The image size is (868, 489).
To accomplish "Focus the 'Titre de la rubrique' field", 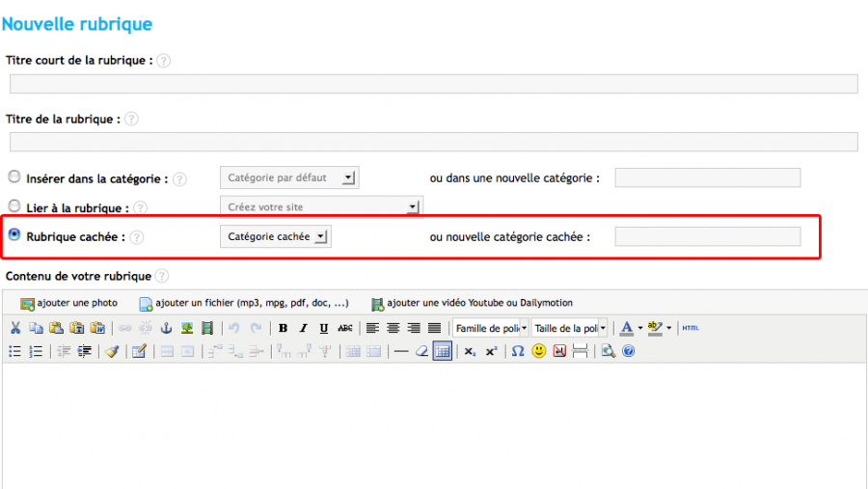I will pyautogui.click(x=434, y=142).
